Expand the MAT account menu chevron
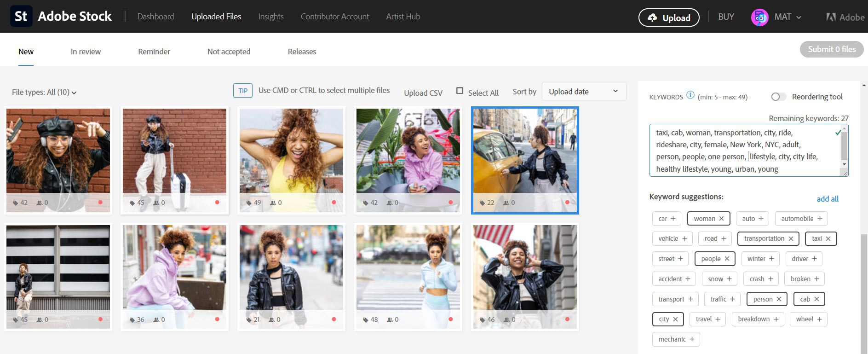868x354 pixels. pyautogui.click(x=799, y=17)
